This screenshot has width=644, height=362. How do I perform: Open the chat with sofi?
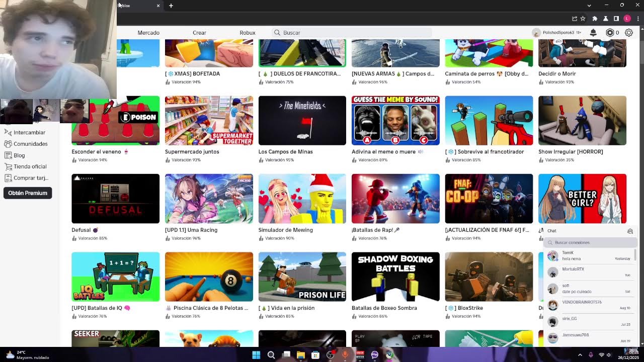tap(589, 289)
